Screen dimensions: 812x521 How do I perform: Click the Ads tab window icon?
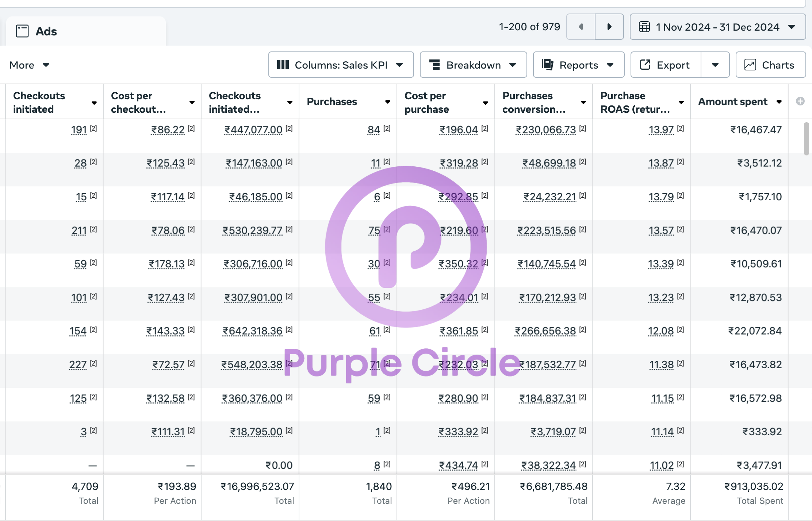tap(22, 31)
